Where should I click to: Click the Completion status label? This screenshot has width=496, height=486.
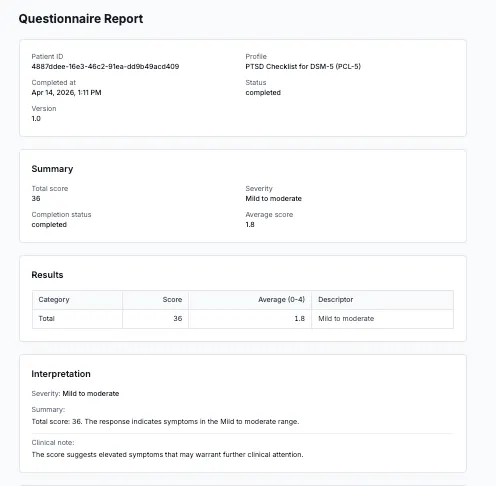click(61, 214)
